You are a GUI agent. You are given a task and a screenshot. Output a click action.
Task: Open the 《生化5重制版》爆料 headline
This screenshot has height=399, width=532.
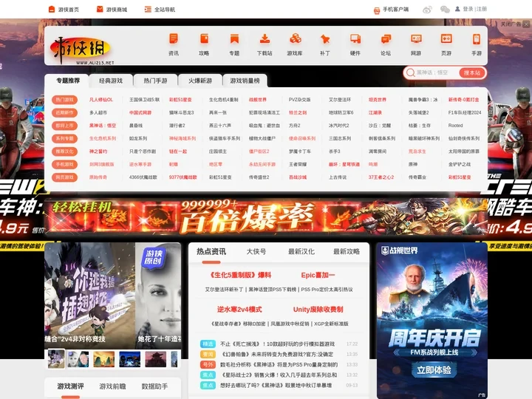(239, 275)
